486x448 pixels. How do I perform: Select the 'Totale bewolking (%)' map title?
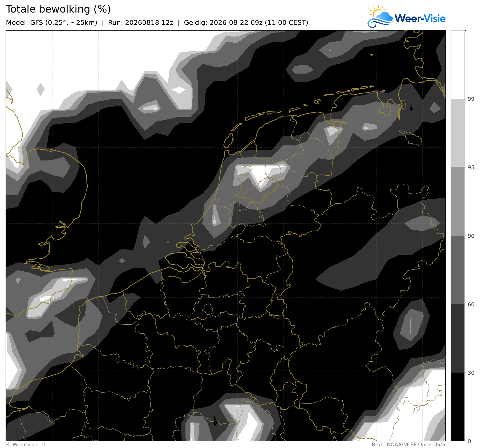(x=58, y=9)
